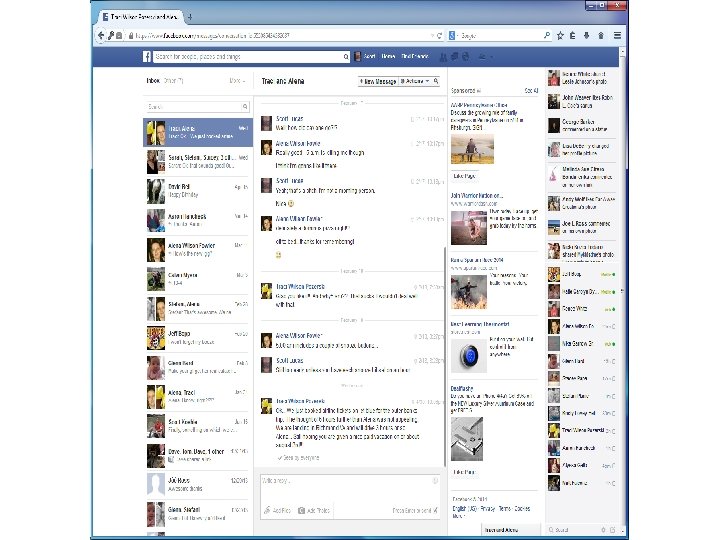The width and height of the screenshot is (720, 540).
Task: Expand the inbox More dropdown
Action: click(237, 81)
